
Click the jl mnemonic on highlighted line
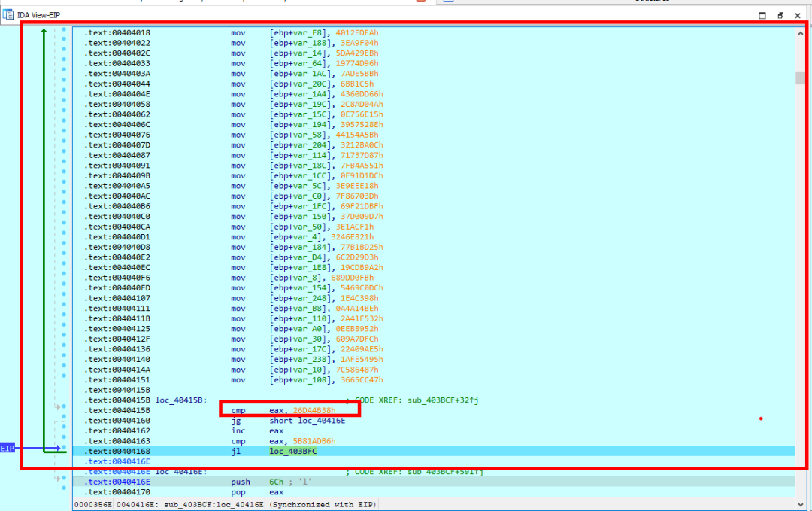(235, 452)
